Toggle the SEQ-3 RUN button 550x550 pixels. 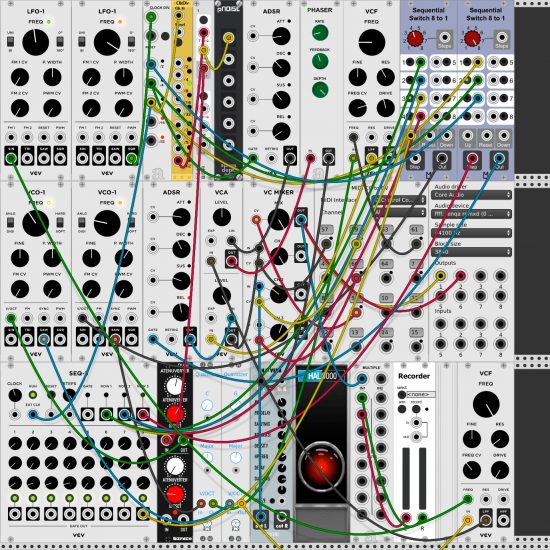pyautogui.click(x=33, y=395)
